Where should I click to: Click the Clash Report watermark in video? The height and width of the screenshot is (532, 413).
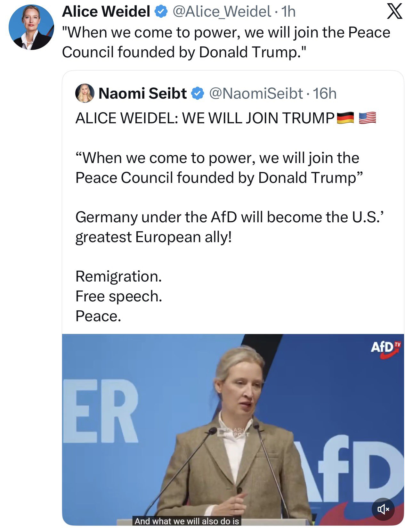tap(233, 432)
